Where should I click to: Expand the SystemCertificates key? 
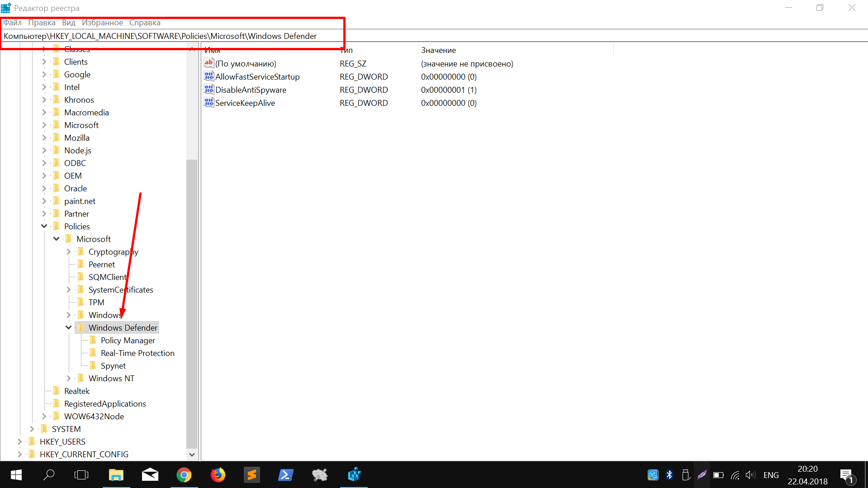click(69, 289)
